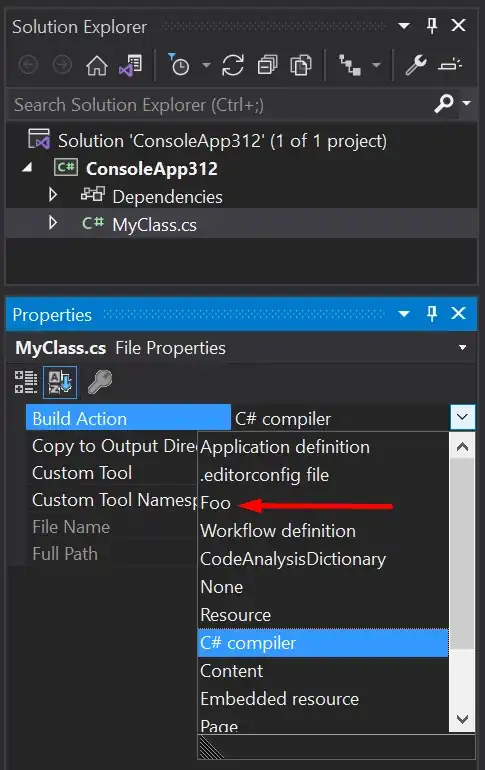
Task: Focus the Search Solution Explorer field
Action: click(221, 105)
